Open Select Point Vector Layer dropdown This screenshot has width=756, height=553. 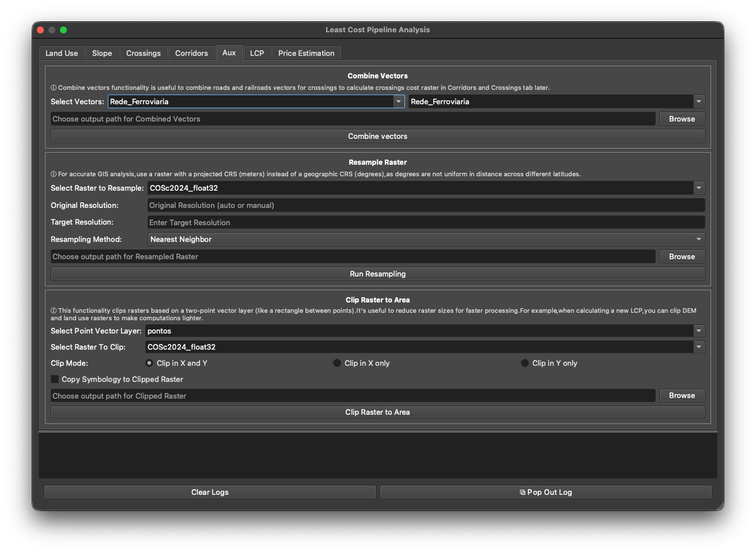[x=425, y=331]
